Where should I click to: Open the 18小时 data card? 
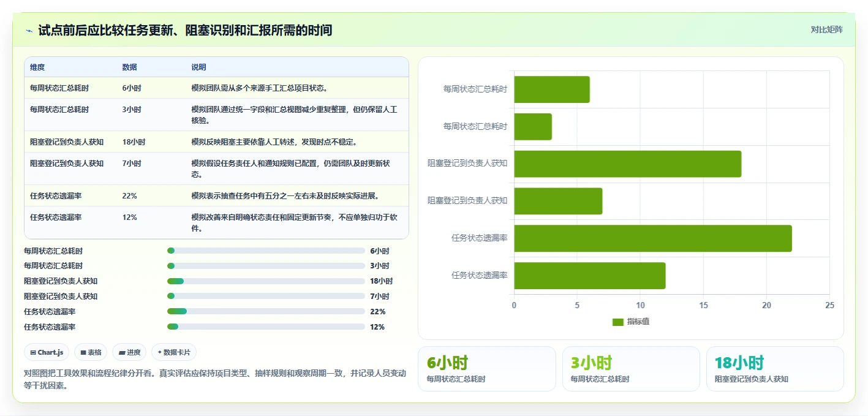point(775,369)
